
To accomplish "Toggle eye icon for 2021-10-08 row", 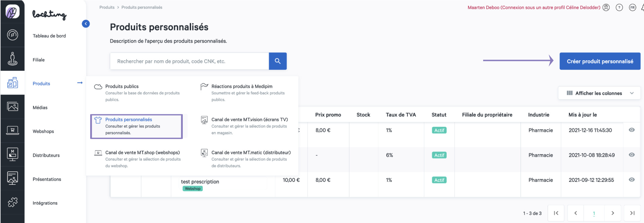I will point(632,155).
